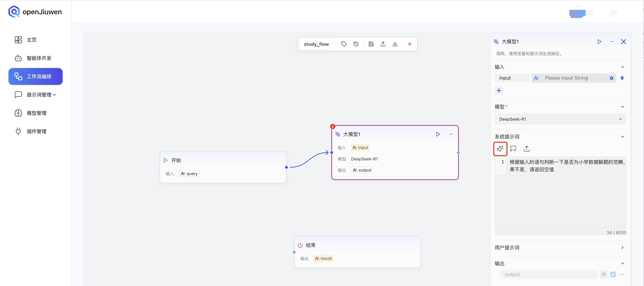Click the tag icon in workflow toolbar

tap(344, 44)
